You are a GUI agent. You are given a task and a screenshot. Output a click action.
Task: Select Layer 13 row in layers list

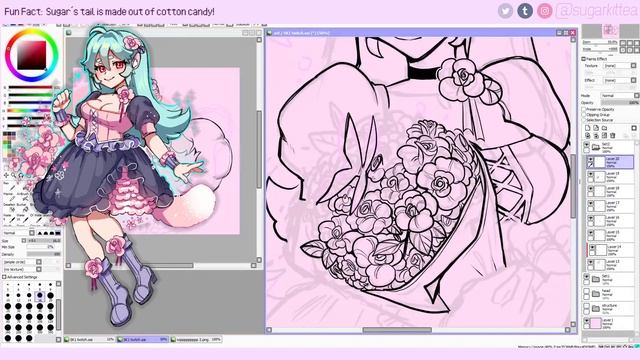(610, 264)
